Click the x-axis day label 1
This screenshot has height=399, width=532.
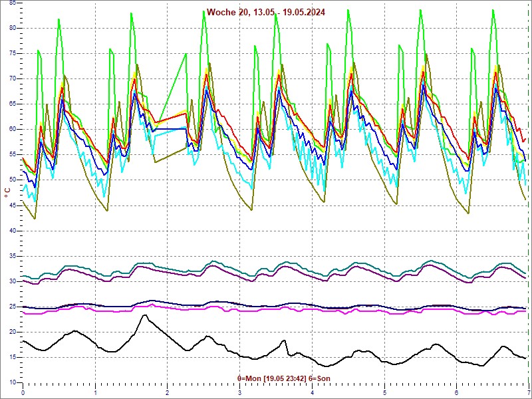pos(96,393)
